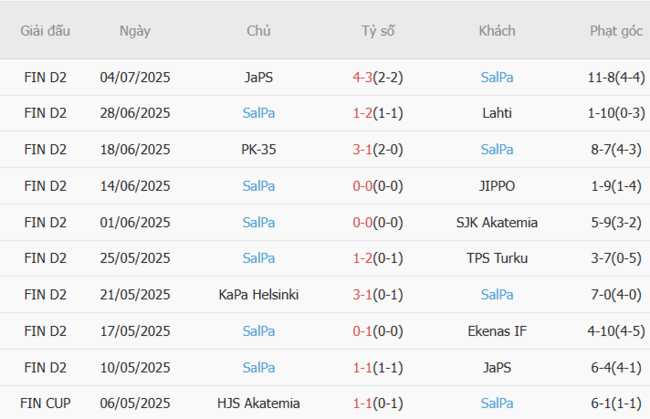650x419 pixels.
Task: Click SalPa link in 04/07/2025 row
Action: click(497, 77)
